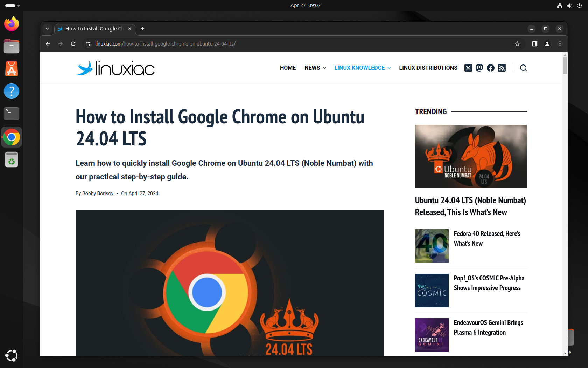
Task: Click the scrollbar down arrow
Action: click(565, 353)
